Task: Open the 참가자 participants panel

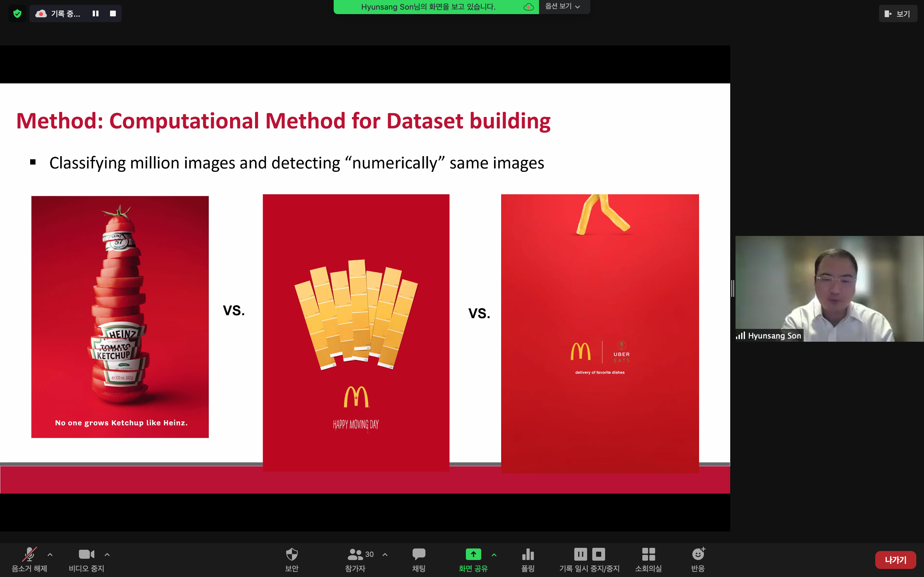Action: tap(355, 559)
